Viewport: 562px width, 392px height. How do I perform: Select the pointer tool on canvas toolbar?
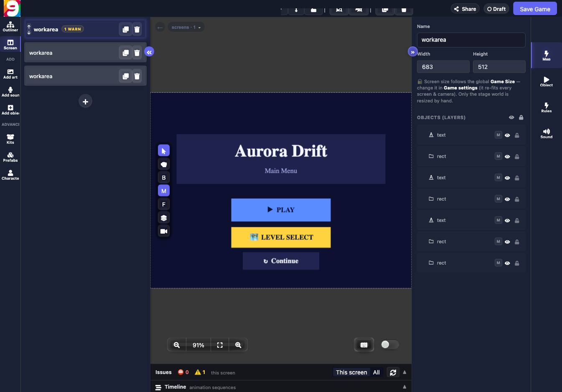tap(164, 151)
